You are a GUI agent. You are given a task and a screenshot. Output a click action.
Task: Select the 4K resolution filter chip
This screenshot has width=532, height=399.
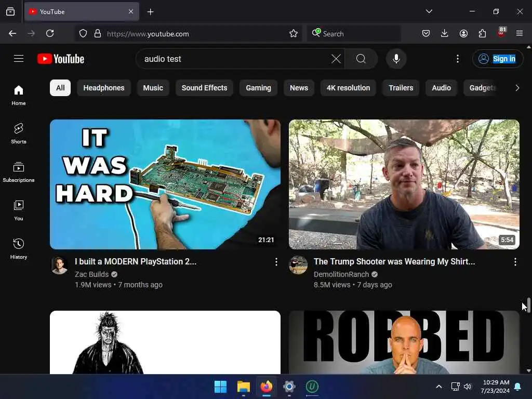(348, 88)
